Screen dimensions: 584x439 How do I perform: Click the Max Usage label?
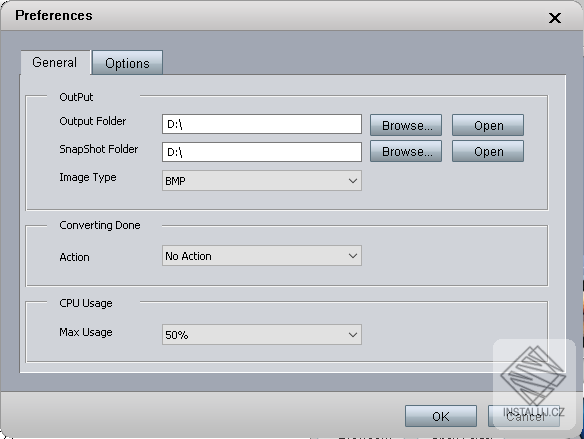(x=86, y=332)
